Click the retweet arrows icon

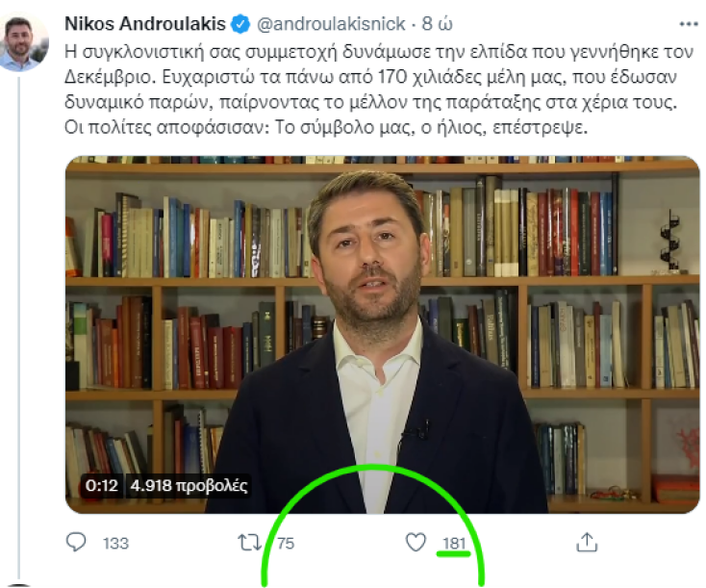coord(249,543)
